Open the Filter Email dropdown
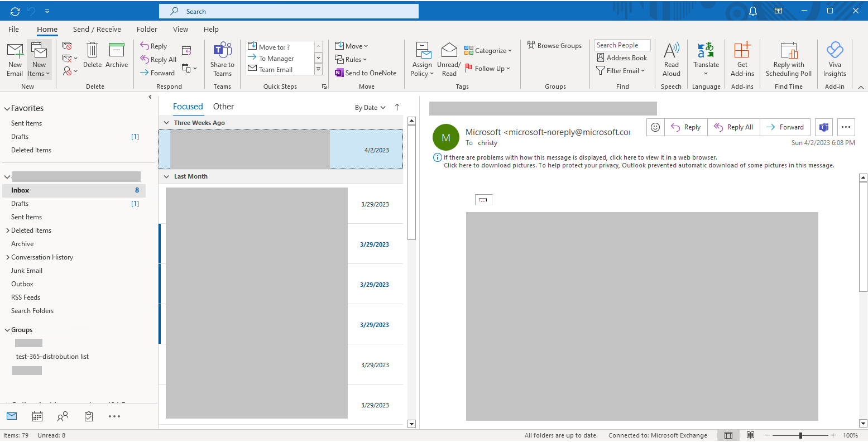868x442 pixels. coord(621,70)
